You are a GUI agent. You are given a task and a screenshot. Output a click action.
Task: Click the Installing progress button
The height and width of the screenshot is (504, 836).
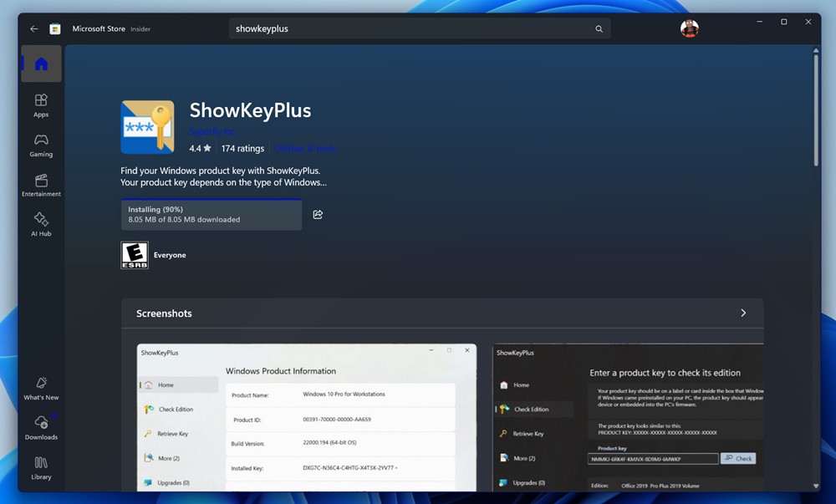click(x=212, y=214)
